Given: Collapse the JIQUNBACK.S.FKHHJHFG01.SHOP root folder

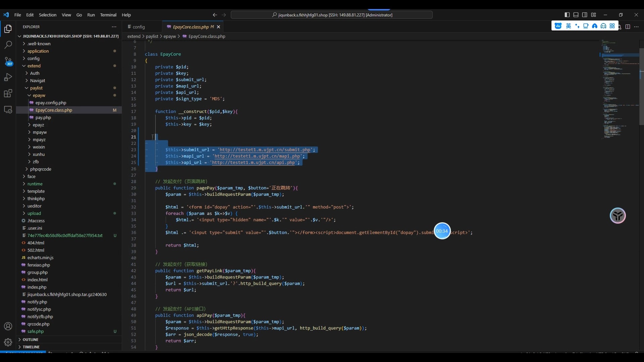Looking at the screenshot, I should point(69,36).
